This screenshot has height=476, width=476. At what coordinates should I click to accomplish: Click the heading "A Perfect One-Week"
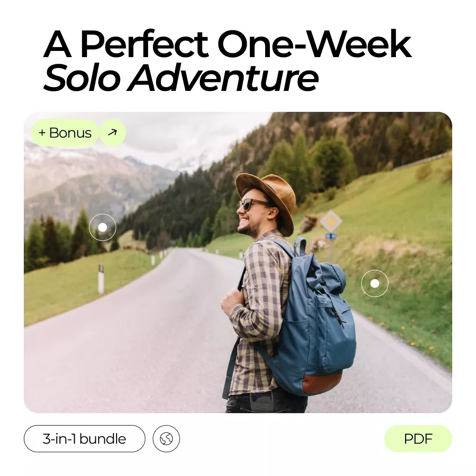point(228,44)
